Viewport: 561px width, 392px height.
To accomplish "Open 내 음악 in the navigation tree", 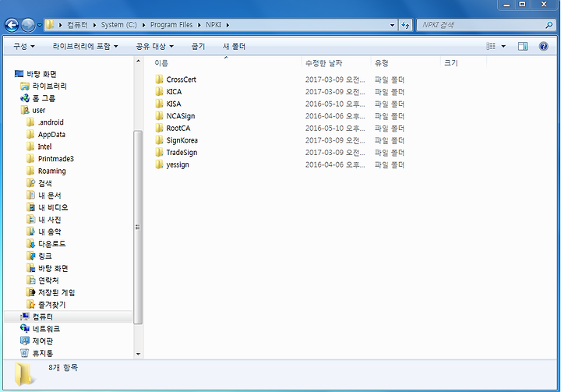I will coord(49,231).
